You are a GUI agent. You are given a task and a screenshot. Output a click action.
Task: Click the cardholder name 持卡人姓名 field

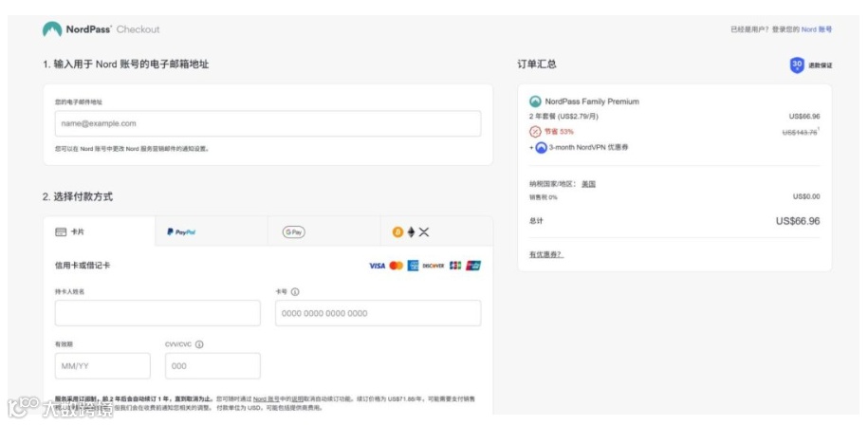(x=157, y=313)
